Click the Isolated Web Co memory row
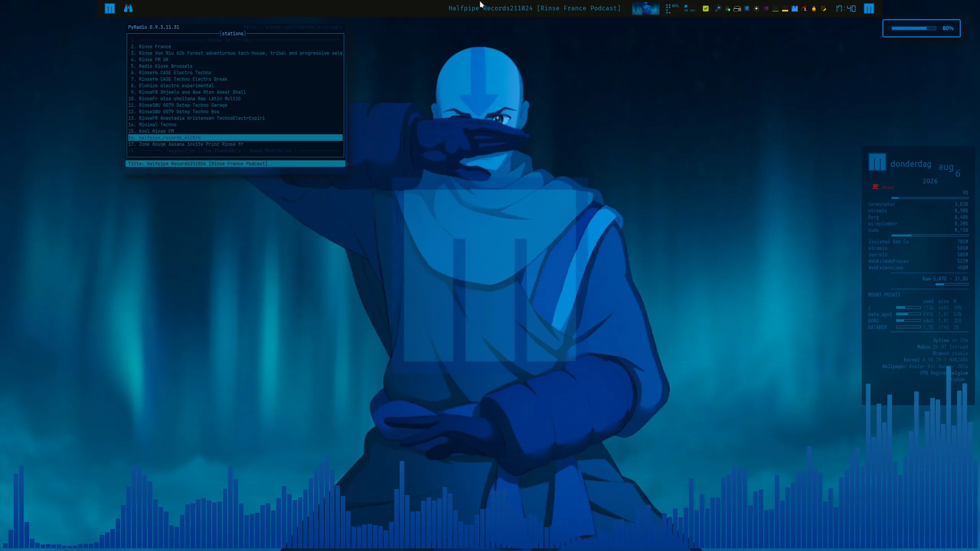This screenshot has height=551, width=980. click(x=918, y=242)
